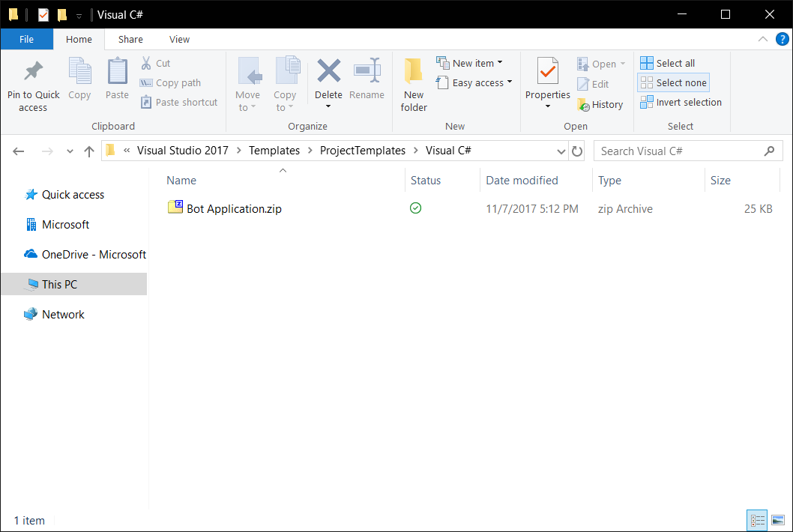Open file History from the ribbon
This screenshot has width=793, height=532.
pos(600,105)
